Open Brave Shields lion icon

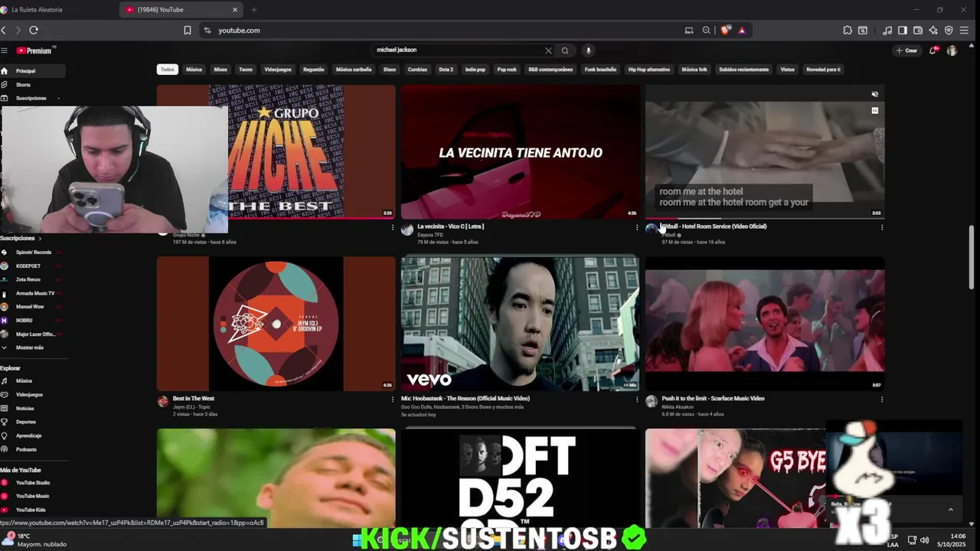coord(725,30)
